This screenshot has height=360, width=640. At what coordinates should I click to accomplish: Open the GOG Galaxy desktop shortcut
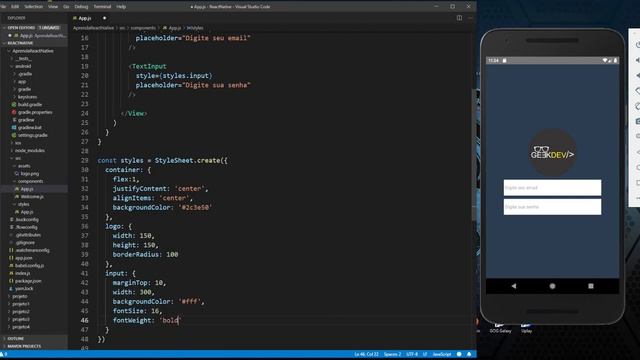point(500,328)
